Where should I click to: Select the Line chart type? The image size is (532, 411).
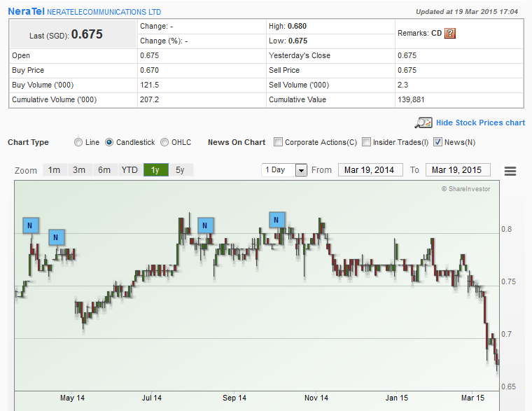pos(78,142)
